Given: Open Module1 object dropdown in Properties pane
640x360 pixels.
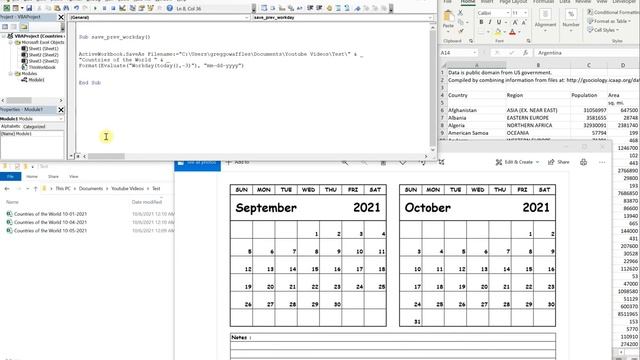Looking at the screenshot, I should [x=61, y=119].
